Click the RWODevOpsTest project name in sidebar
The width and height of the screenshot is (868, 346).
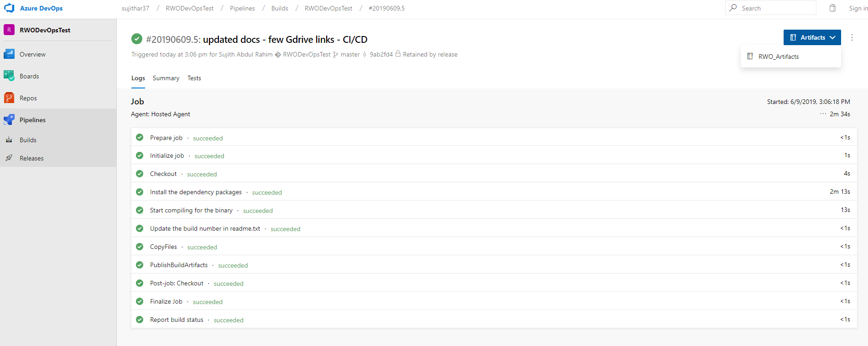[45, 30]
